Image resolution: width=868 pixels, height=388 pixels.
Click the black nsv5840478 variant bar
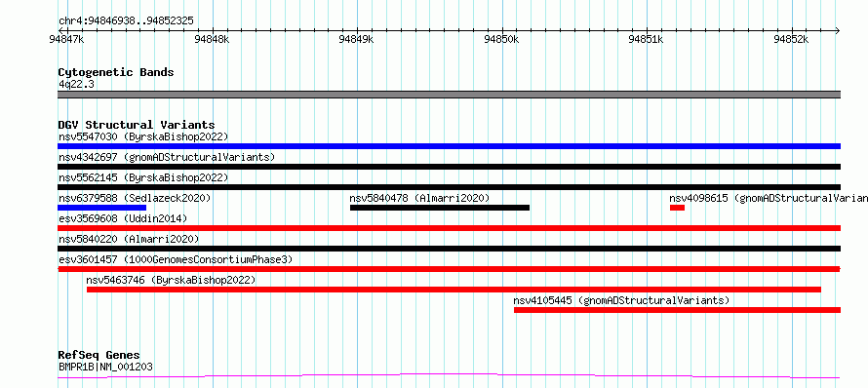tap(440, 208)
